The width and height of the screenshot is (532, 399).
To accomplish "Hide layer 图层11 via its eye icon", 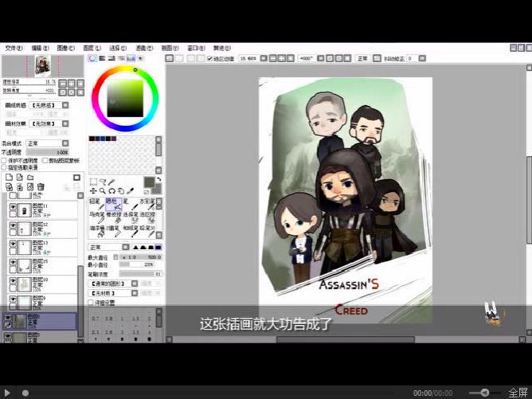I will point(13,206).
